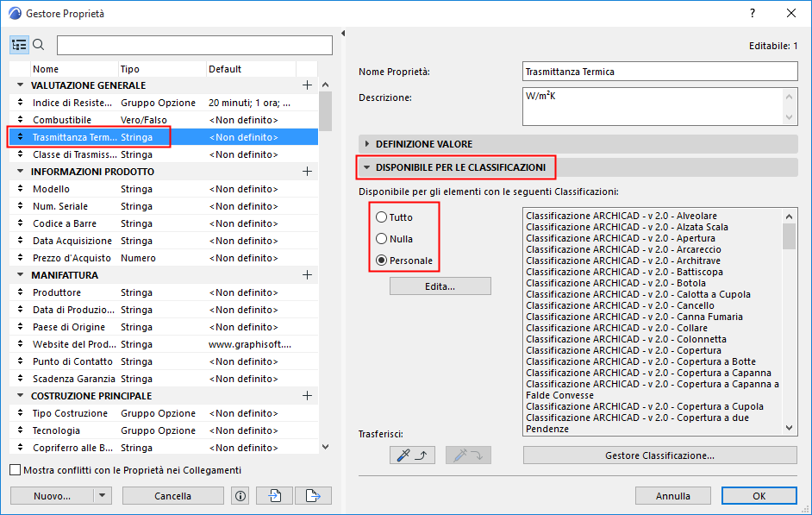Activate the search magnifier icon

pos(39,45)
